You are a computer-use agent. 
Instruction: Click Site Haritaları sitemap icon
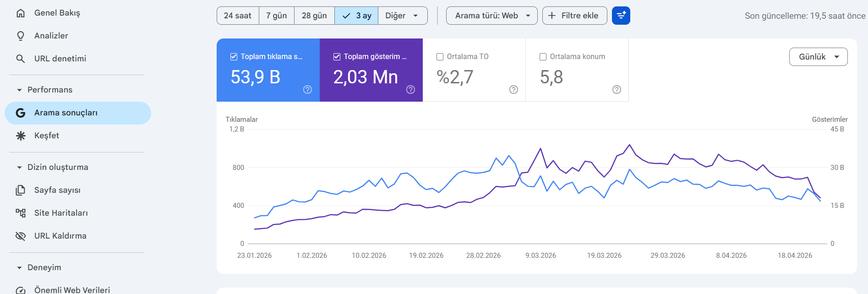(21, 213)
